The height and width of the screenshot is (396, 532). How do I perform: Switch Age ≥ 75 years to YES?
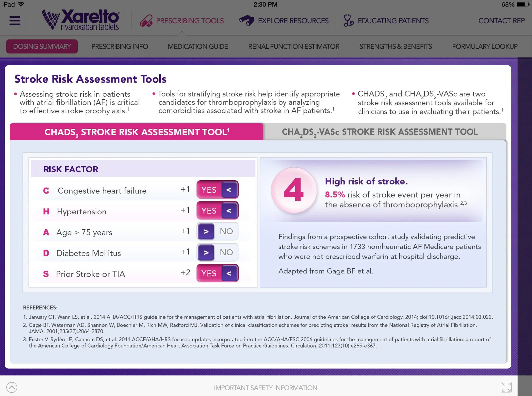(x=217, y=231)
